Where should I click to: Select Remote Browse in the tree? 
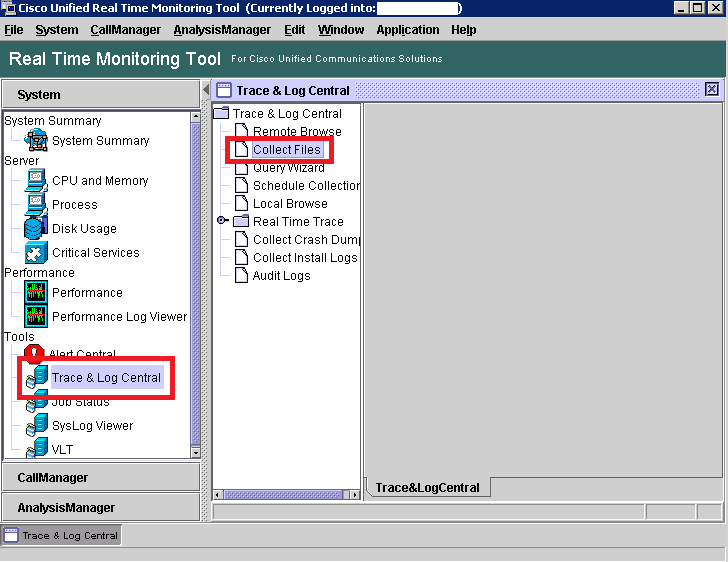(297, 131)
